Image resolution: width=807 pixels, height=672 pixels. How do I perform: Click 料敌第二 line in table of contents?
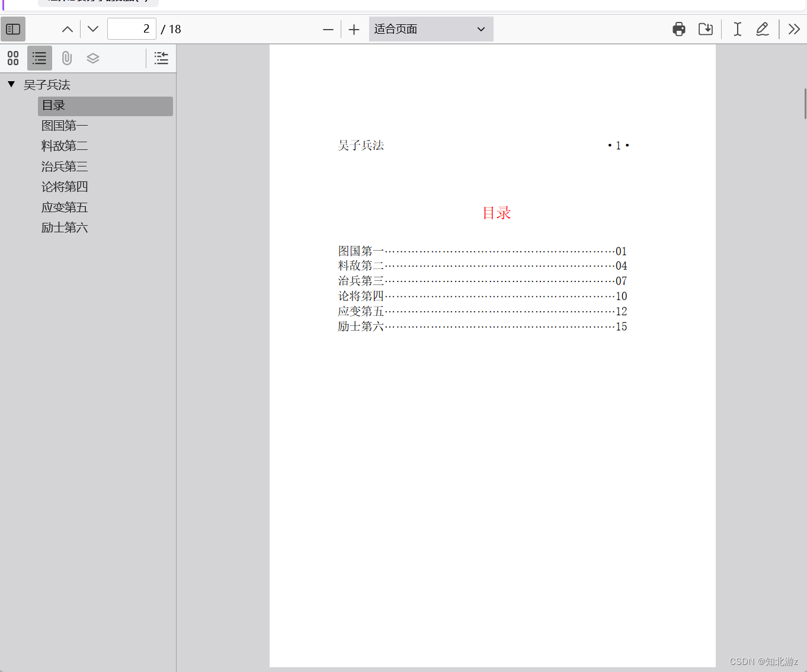pyautogui.click(x=482, y=265)
